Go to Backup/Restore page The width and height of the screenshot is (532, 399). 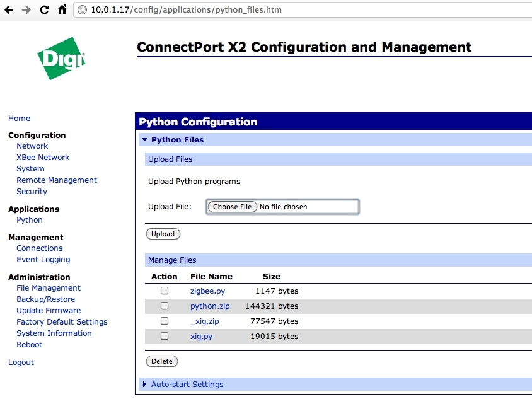(x=46, y=299)
